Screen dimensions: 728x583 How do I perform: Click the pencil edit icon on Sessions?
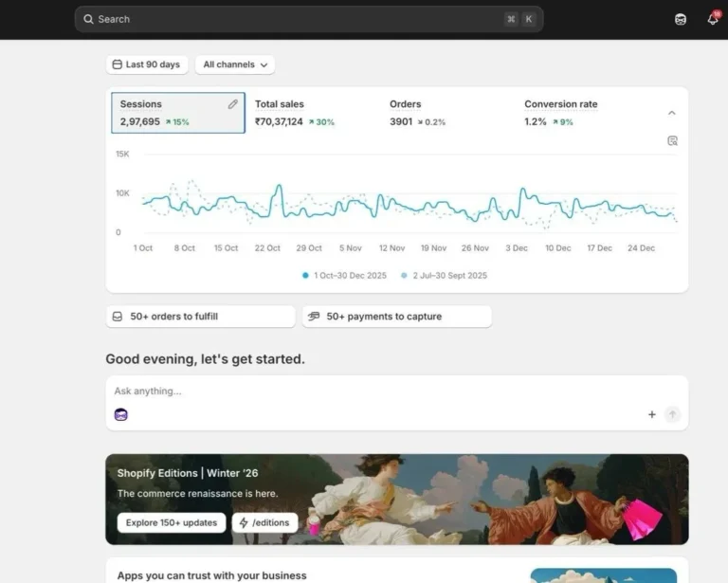coord(233,104)
